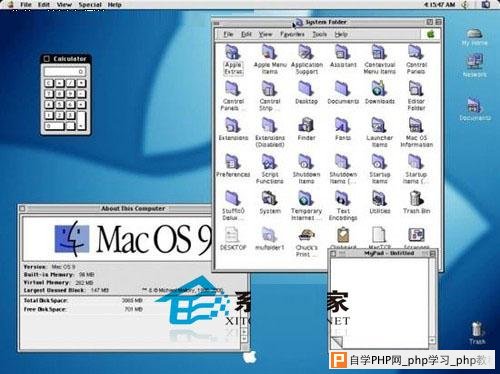The height and width of the screenshot is (374, 500).
Task: Open the System Folder window's Favorites menu
Action: [x=292, y=34]
